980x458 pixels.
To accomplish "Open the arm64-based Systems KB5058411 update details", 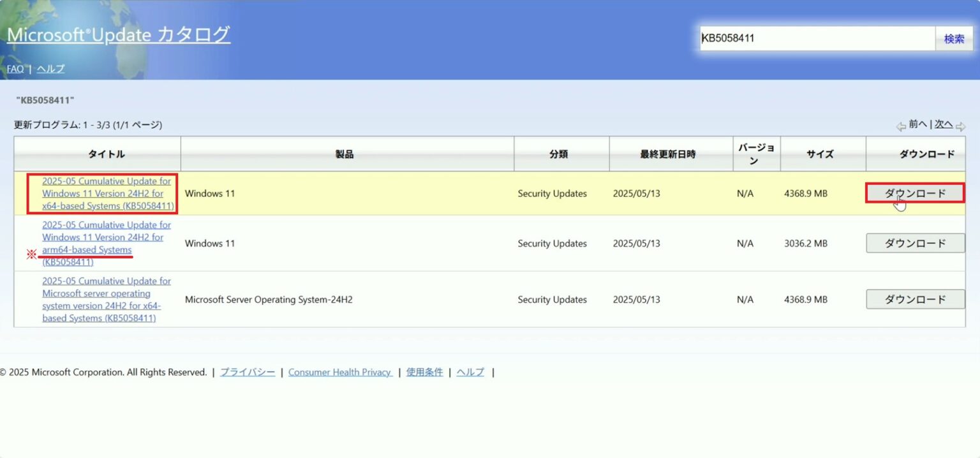I will (106, 243).
